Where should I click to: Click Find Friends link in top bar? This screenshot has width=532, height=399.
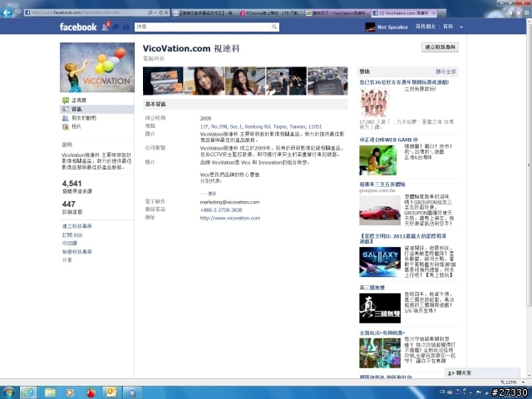pos(426,27)
